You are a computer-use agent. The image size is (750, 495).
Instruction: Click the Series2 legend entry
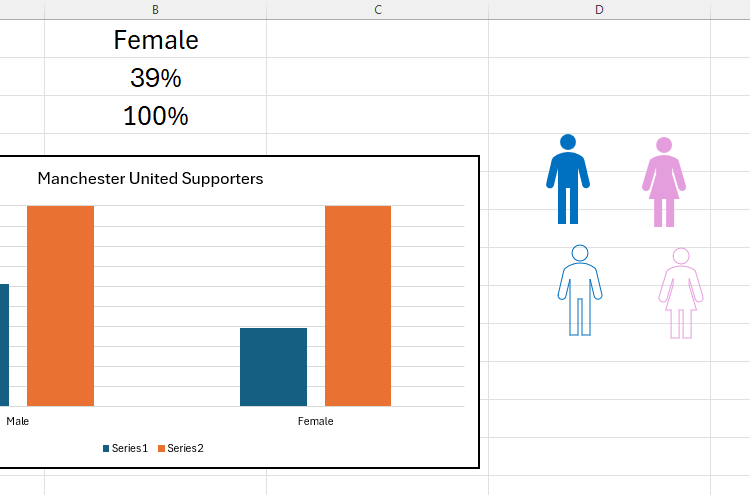coord(181,448)
